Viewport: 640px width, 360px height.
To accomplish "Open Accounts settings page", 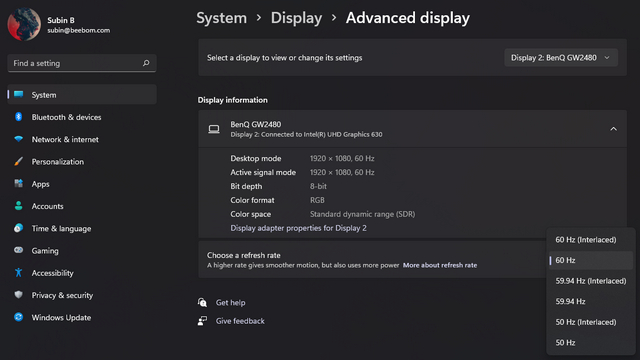I will tap(82, 206).
